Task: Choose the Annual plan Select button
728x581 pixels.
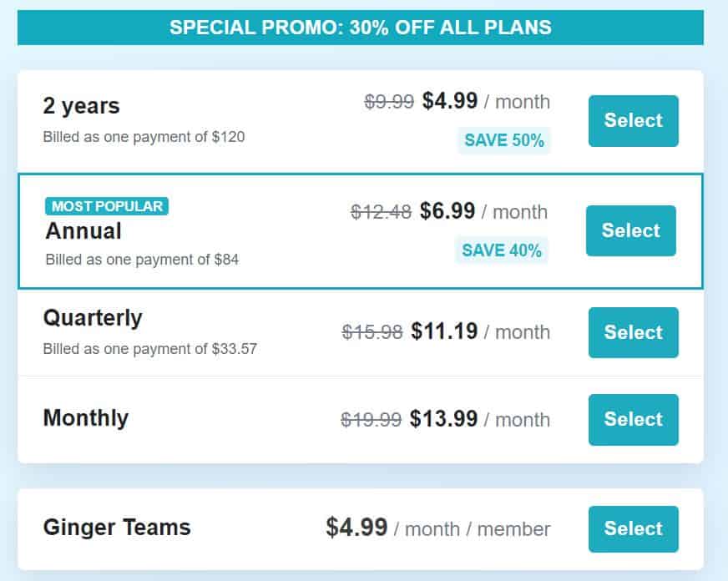Action: (x=631, y=230)
